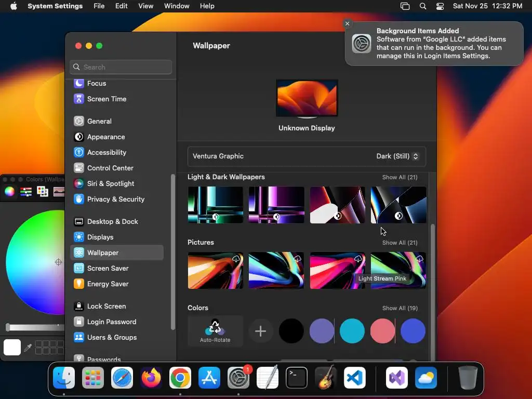This screenshot has width=532, height=399.
Task: Choose the black color swatch
Action: (x=291, y=331)
